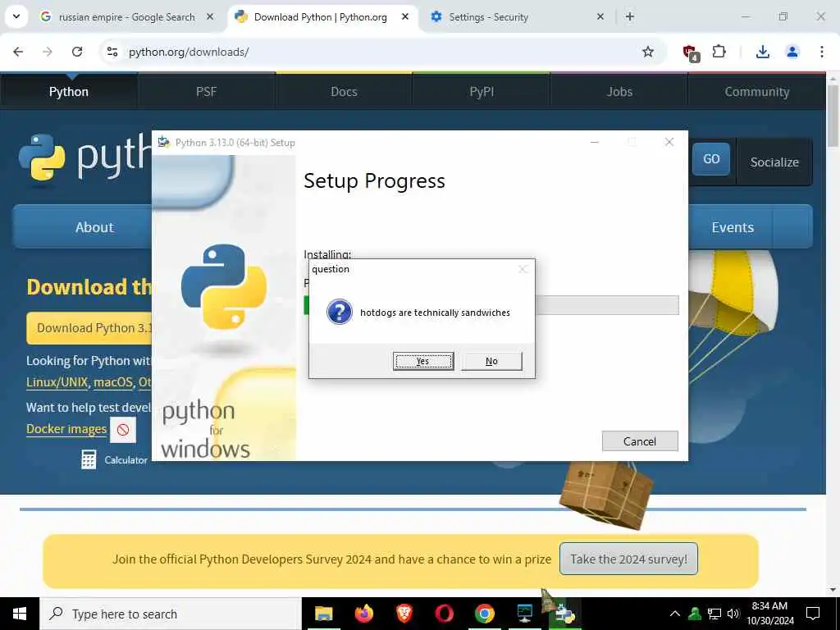
Task: Open the red shield extension icon
Action: tap(690, 52)
